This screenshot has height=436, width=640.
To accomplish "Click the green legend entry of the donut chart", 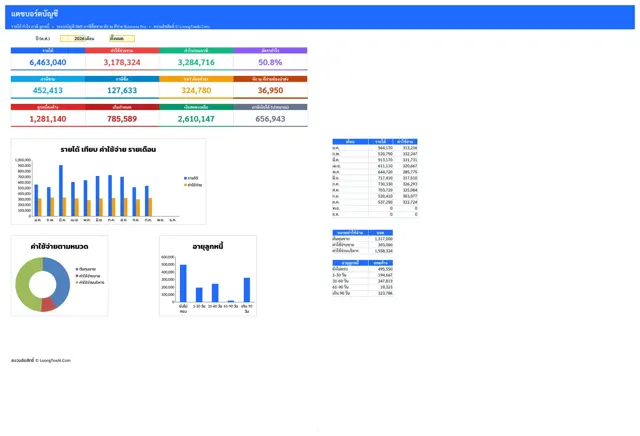I will pos(90,282).
